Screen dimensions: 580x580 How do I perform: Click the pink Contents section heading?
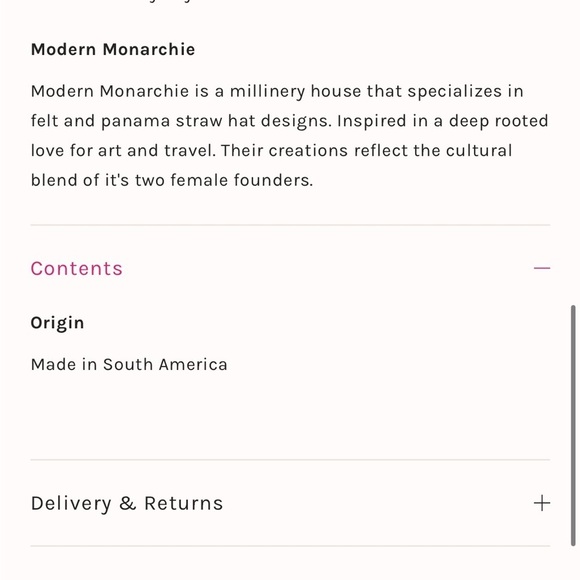pyautogui.click(x=77, y=269)
